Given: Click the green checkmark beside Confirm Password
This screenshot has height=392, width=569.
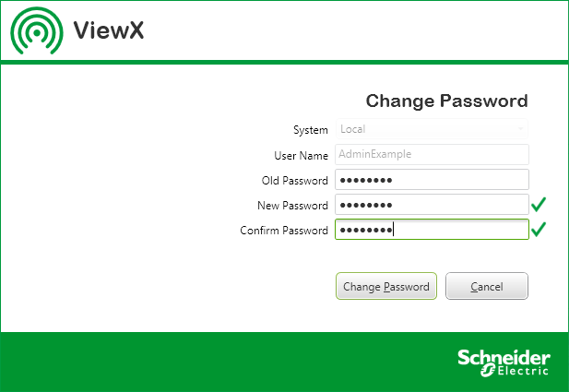Looking at the screenshot, I should click(539, 230).
